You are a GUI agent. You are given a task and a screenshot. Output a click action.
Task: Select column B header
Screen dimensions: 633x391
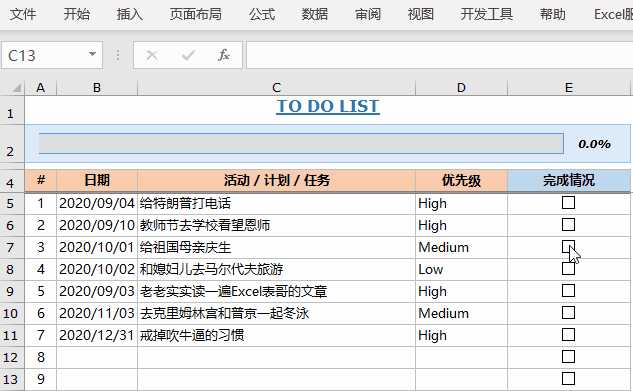click(97, 88)
